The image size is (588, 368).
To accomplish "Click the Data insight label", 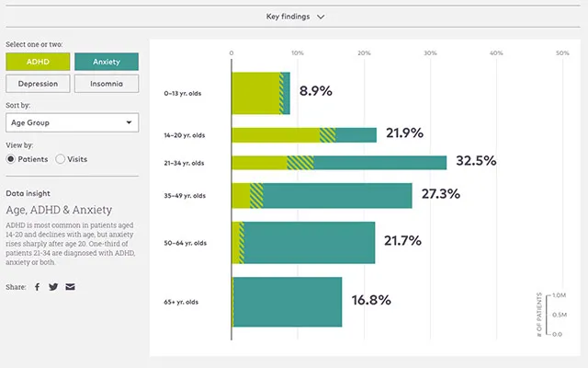I will coord(28,193).
